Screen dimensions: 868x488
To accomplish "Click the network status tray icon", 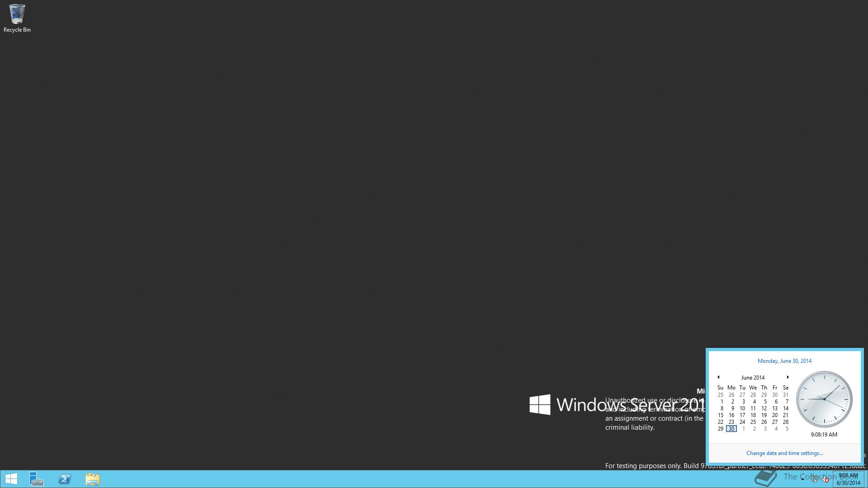I will pyautogui.click(x=814, y=479).
